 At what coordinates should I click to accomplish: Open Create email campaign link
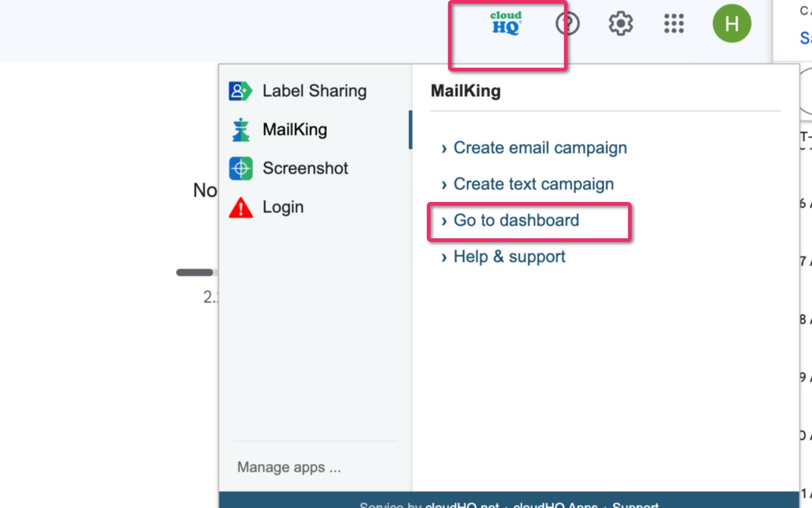(x=540, y=148)
